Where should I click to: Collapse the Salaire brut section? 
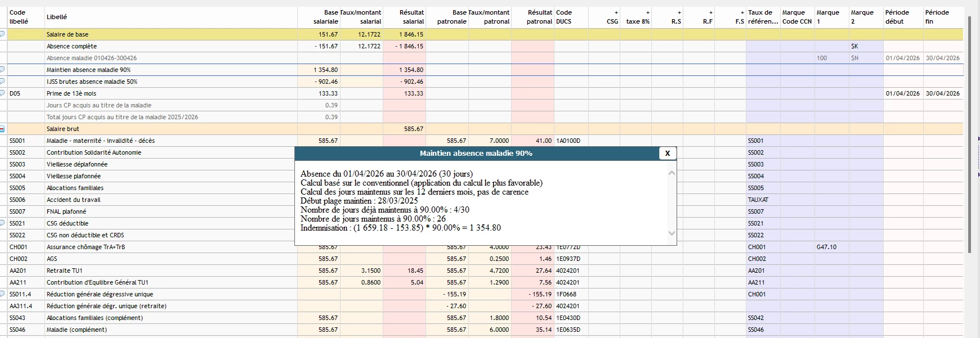point(2,129)
